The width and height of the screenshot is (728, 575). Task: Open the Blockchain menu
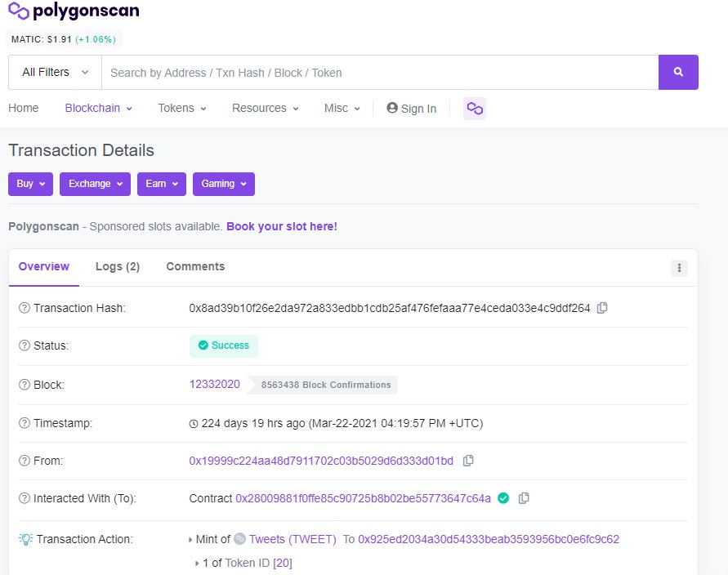pyautogui.click(x=98, y=108)
